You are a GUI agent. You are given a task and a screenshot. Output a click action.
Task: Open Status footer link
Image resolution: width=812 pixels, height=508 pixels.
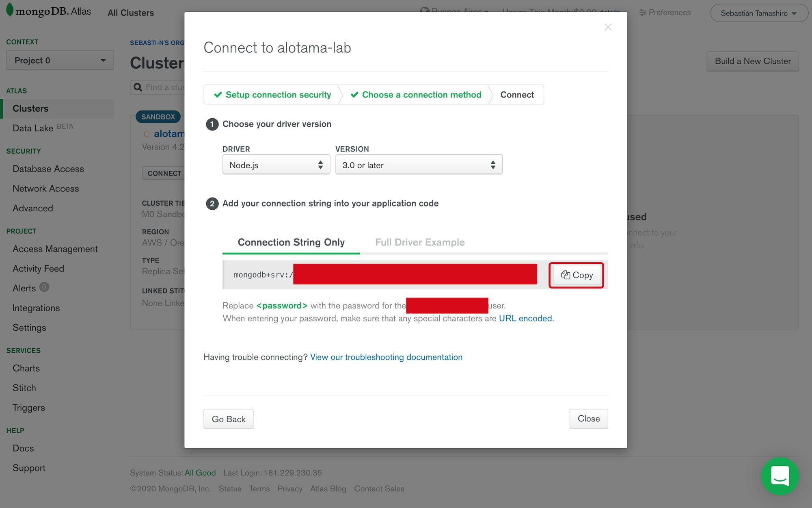click(x=230, y=488)
